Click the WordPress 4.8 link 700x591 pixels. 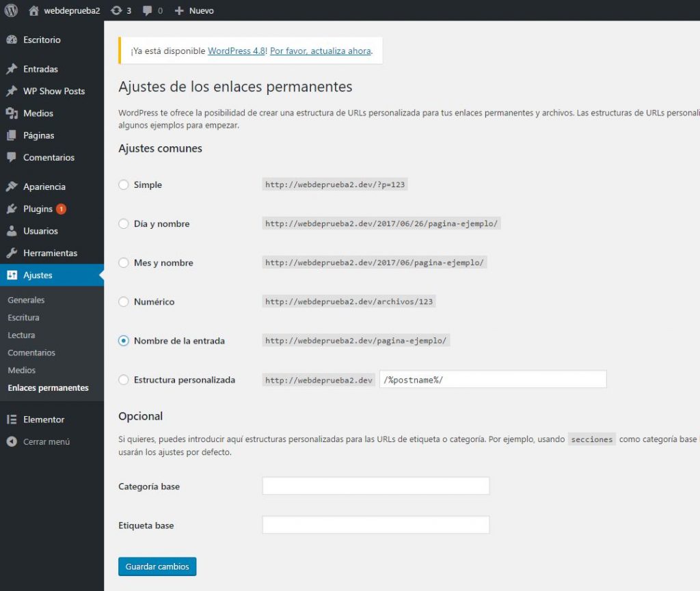click(x=237, y=51)
